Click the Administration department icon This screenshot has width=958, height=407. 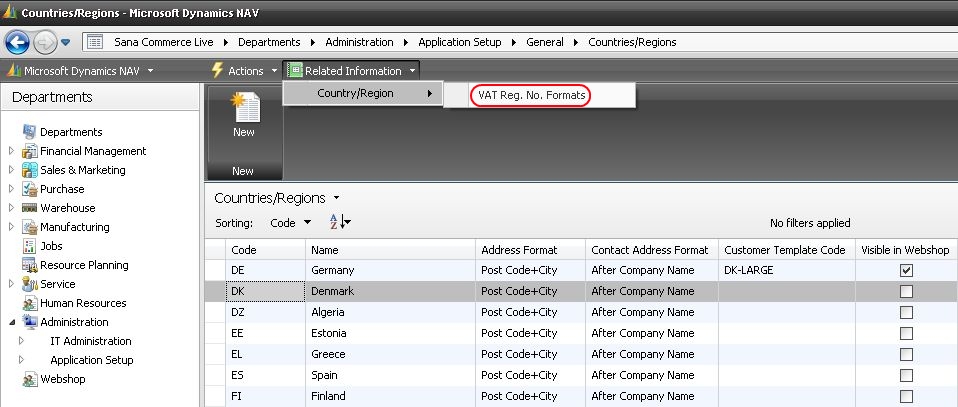(29, 321)
